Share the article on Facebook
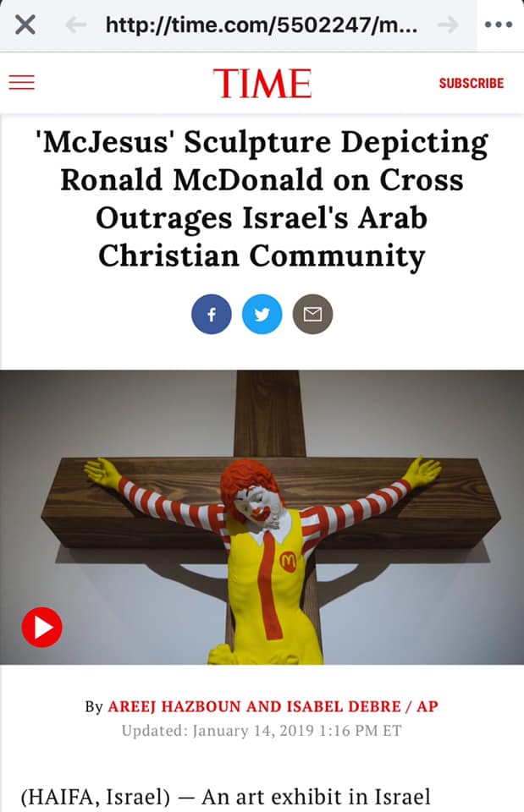 [x=212, y=315]
